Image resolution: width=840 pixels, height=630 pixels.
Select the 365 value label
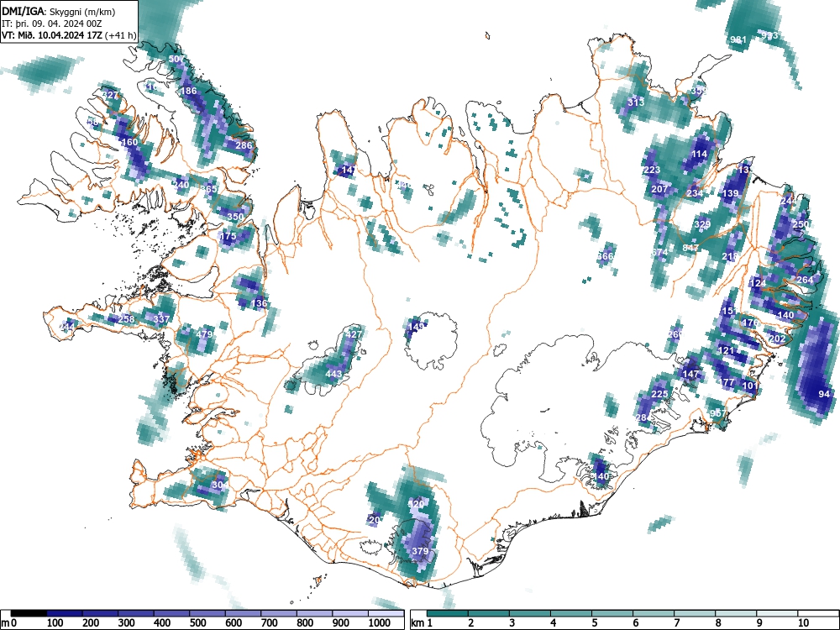tap(209, 189)
